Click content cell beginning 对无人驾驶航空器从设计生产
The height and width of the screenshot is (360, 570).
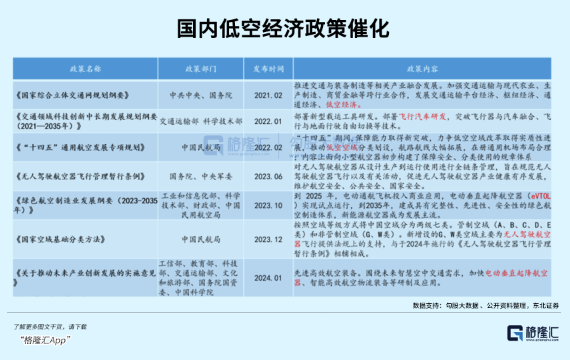coord(422,176)
